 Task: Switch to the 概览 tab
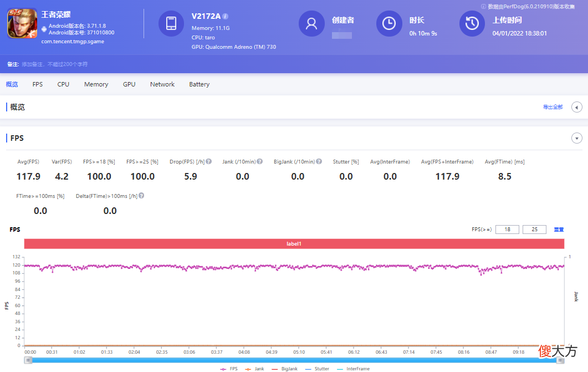pos(12,84)
